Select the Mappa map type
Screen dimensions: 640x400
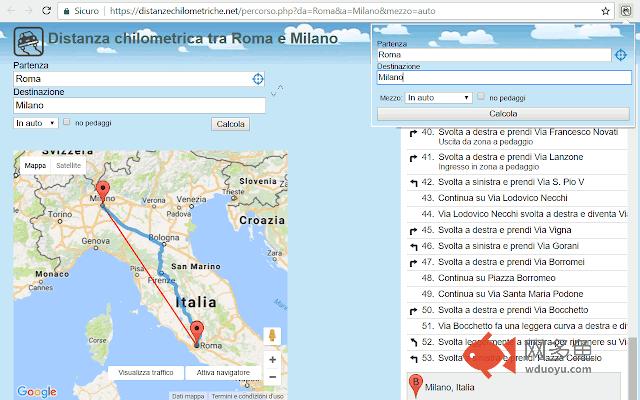click(35, 166)
